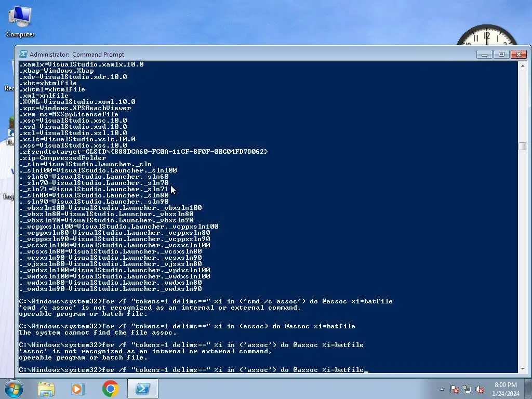Click the console scrollbar up arrow
532x399 pixels.
tap(523, 65)
